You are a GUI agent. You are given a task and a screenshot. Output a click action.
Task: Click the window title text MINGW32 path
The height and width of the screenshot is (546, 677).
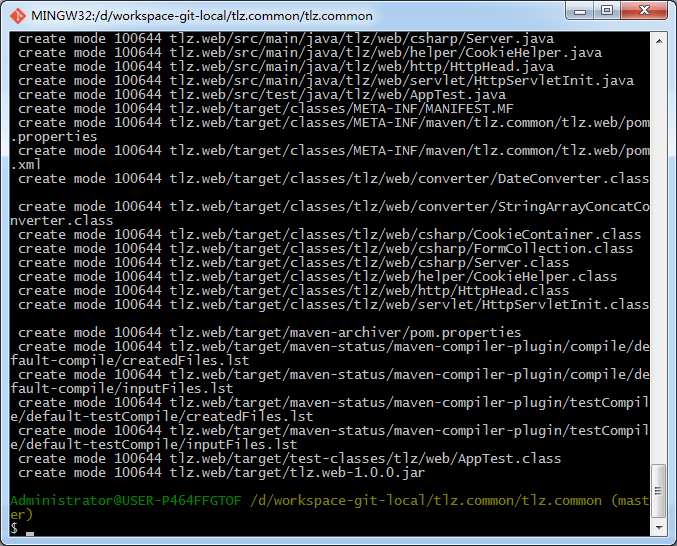click(202, 16)
